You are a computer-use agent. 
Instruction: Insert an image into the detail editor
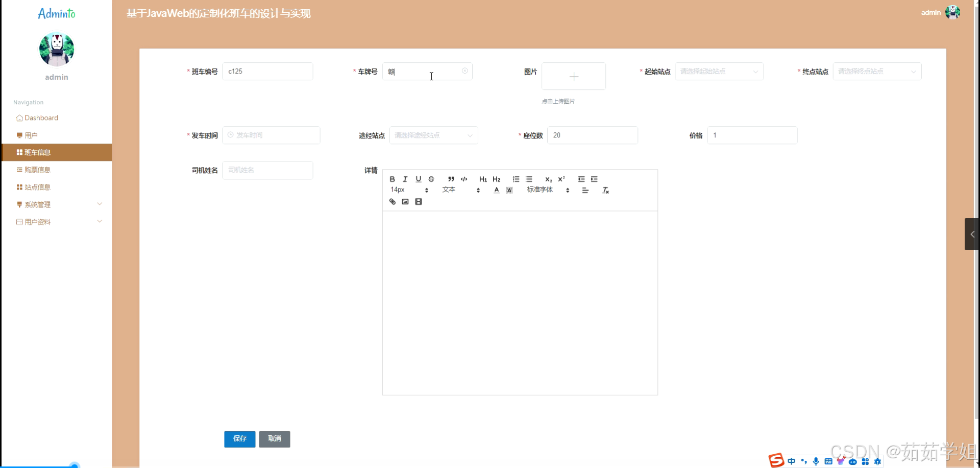(405, 201)
